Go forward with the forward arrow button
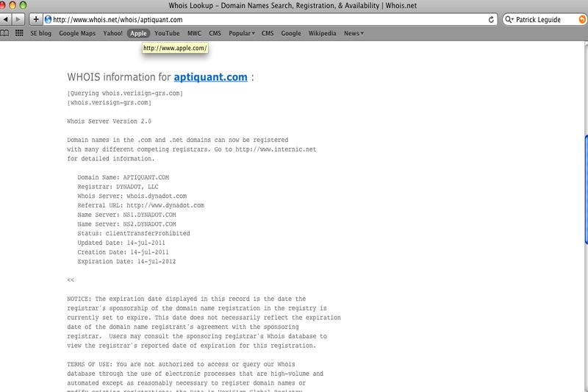 18,20
